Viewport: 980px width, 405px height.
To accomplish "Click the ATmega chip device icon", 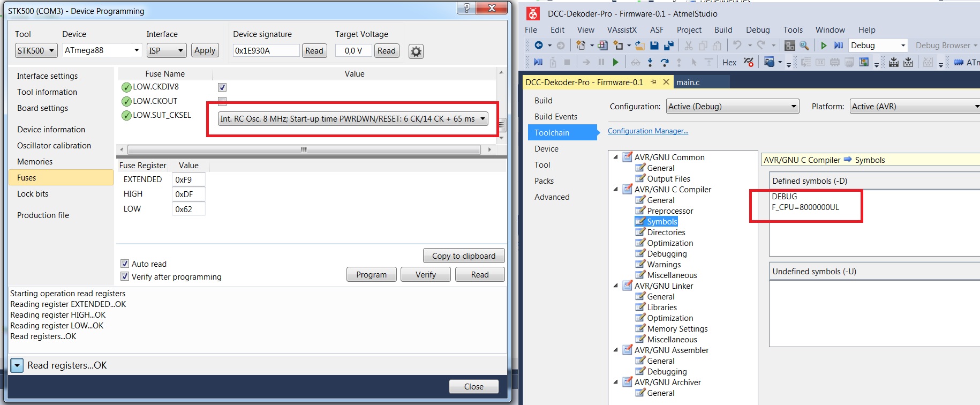I will (x=959, y=62).
